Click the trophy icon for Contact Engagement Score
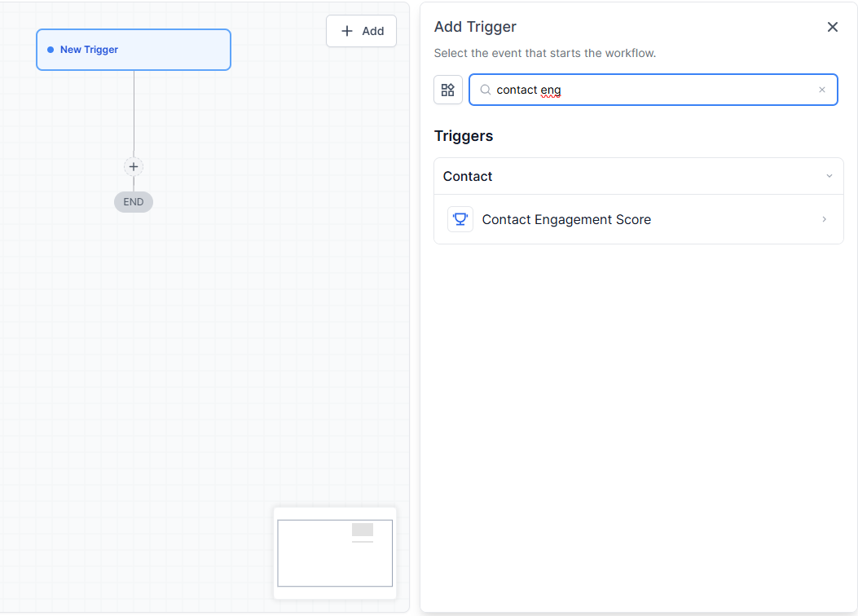 point(460,219)
